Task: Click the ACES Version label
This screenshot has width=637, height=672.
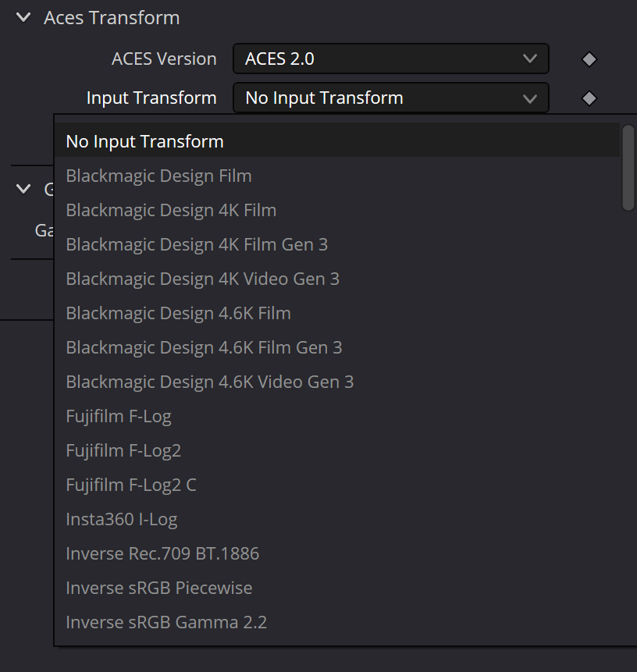Action: coord(164,59)
